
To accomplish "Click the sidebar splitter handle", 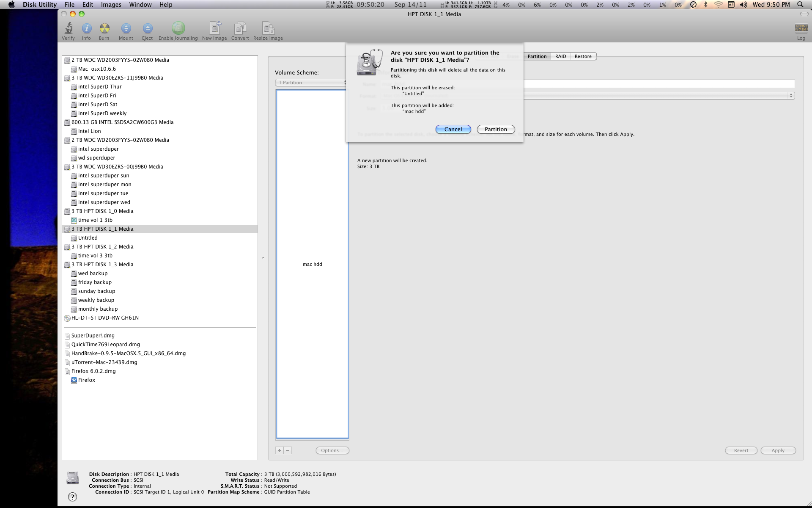I will (x=263, y=258).
